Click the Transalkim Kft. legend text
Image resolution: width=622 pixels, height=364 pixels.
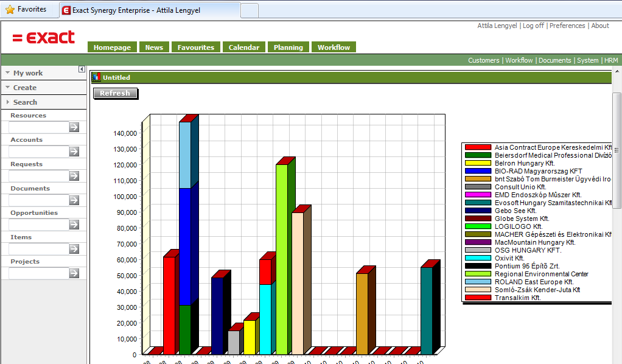tap(518, 298)
